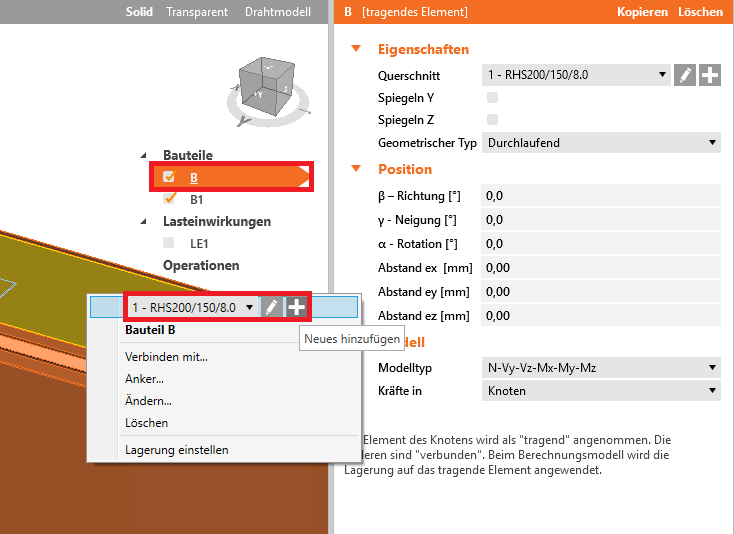Open the Modelltyp dropdown

(x=601, y=368)
